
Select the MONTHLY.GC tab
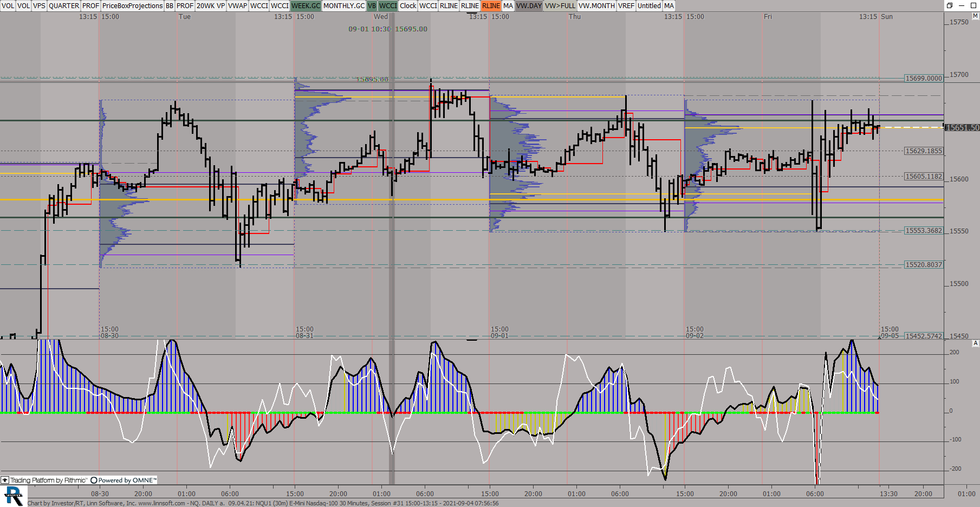coord(344,5)
